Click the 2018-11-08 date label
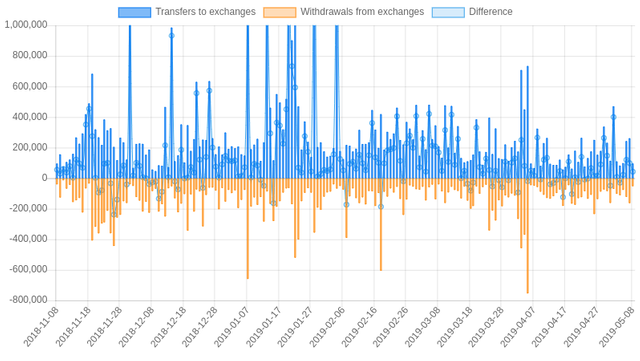The height and width of the screenshot is (361, 640). click(40, 327)
